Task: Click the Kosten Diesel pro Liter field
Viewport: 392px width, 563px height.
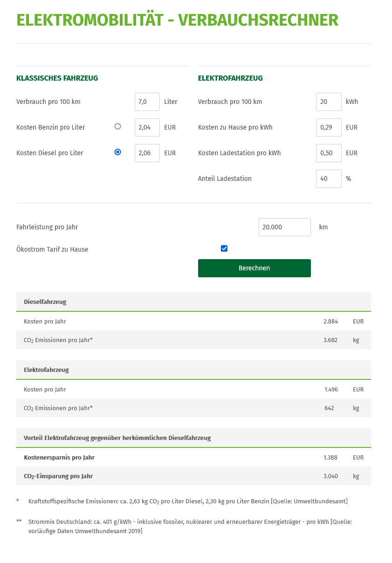Action: pos(147,153)
